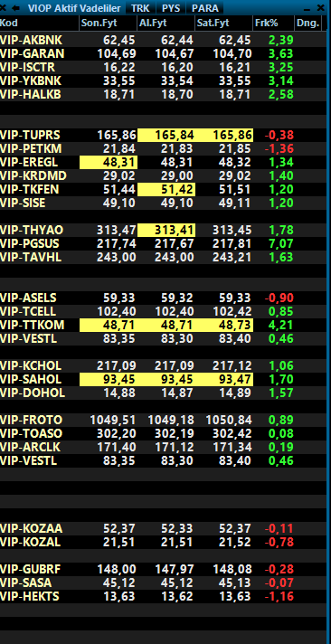Close the VIOP panel with the X button
The width and height of the screenshot is (331, 644).
pyautogui.click(x=321, y=8)
